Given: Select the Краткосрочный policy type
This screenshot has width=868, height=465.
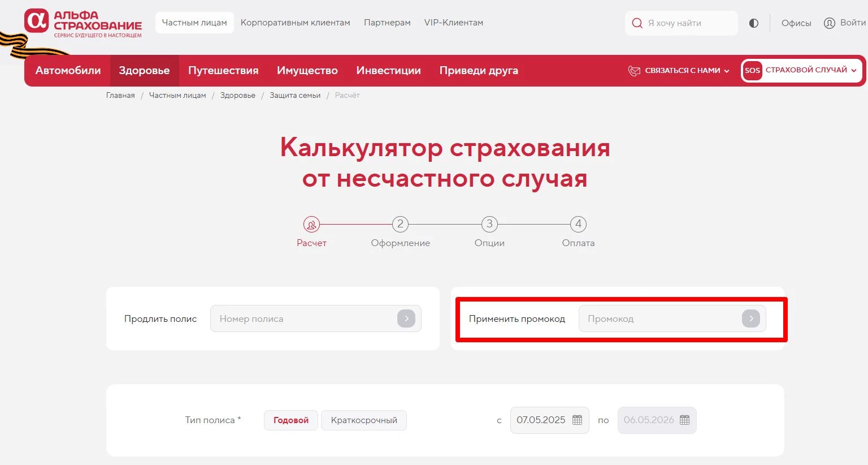Looking at the screenshot, I should (x=363, y=420).
